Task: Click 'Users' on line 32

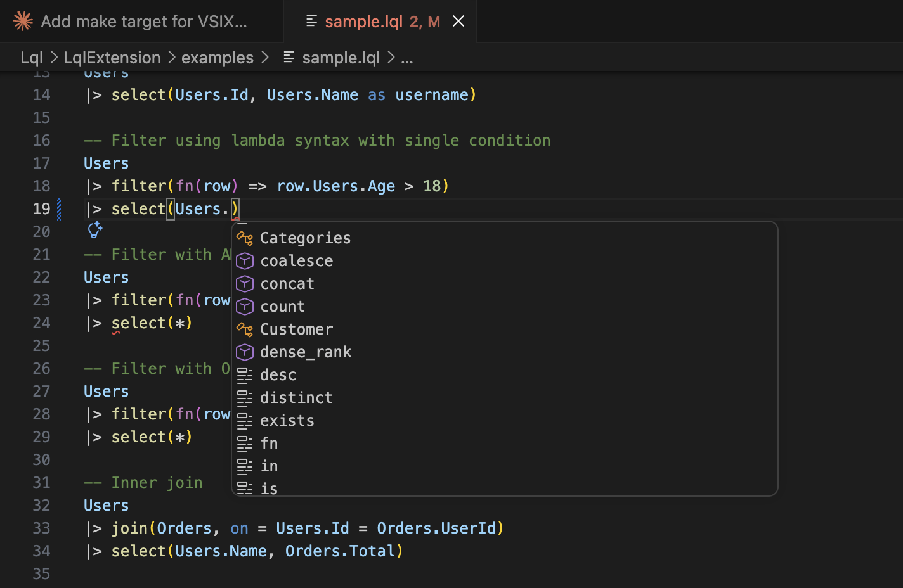Action: click(x=107, y=506)
